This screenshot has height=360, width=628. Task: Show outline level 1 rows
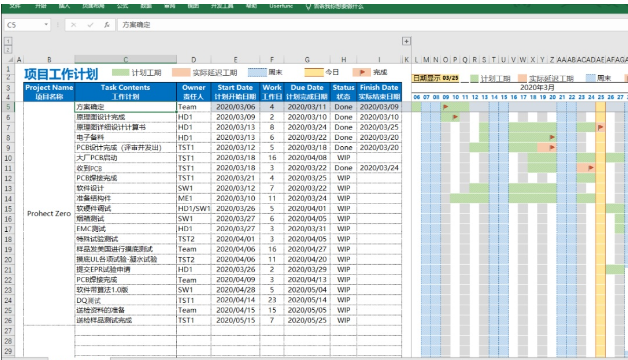point(8,41)
